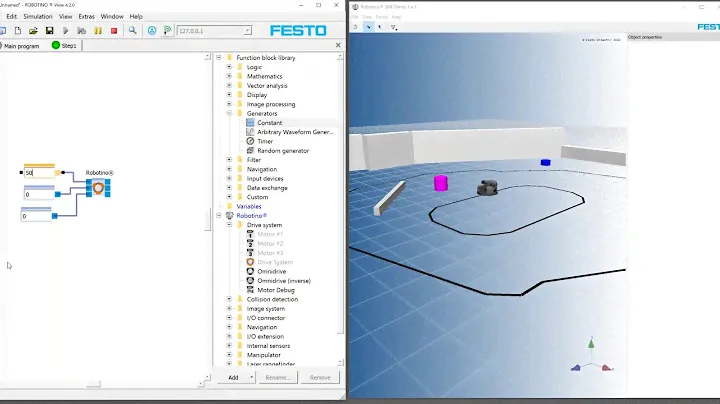The image size is (720, 404).
Task: Select the Omnidrive block in Drive system
Action: (272, 271)
